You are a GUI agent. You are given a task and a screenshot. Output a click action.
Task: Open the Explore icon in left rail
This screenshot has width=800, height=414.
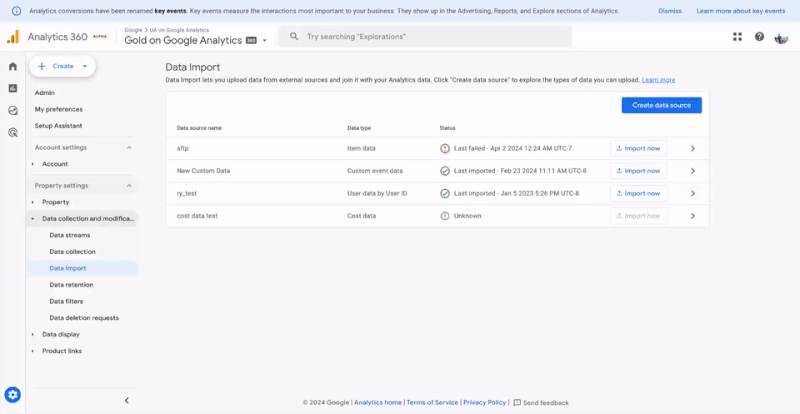coord(13,110)
